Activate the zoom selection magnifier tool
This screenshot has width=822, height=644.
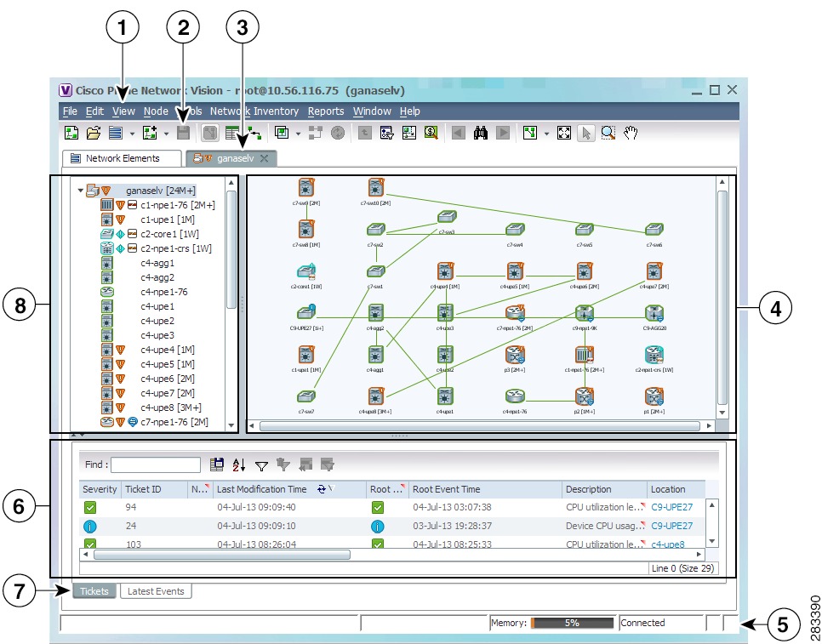coord(608,133)
